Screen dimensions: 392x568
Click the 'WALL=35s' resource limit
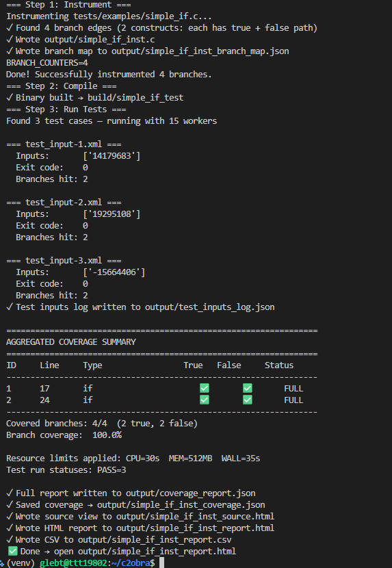(241, 459)
